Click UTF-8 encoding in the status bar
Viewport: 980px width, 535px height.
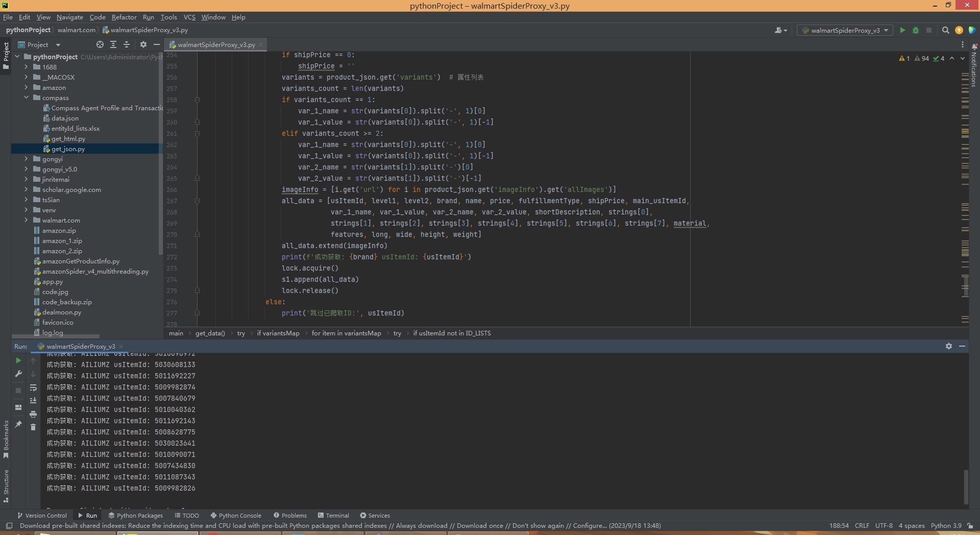tap(884, 526)
